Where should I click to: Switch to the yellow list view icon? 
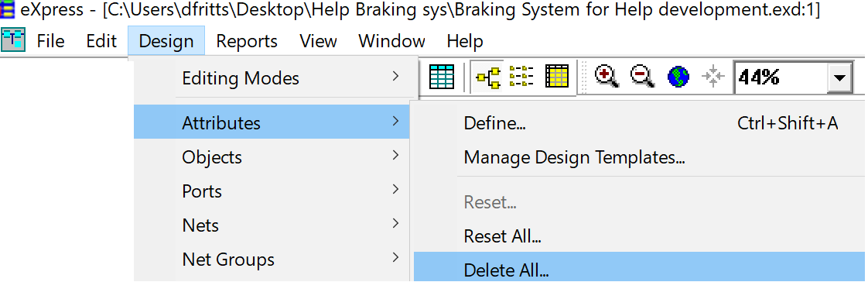(x=521, y=77)
